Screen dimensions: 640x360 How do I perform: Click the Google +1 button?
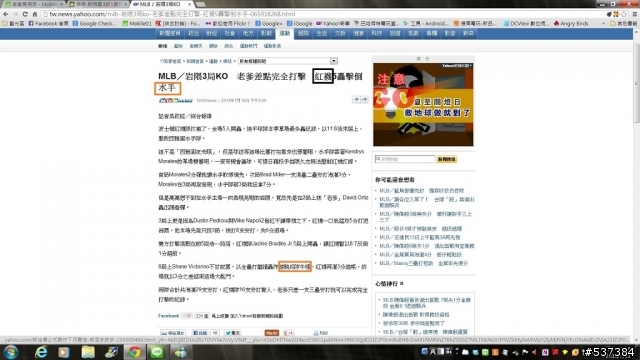point(289,333)
